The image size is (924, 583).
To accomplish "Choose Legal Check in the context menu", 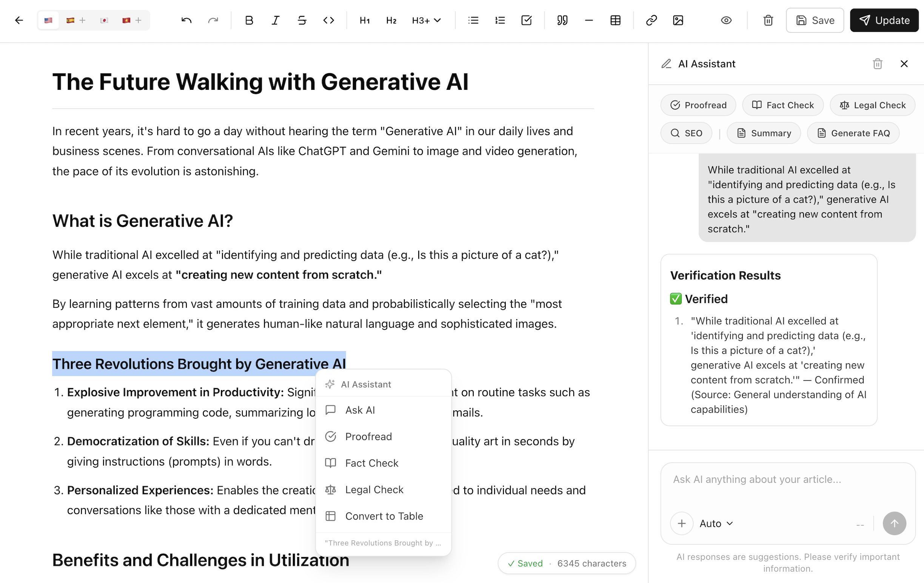I will click(x=383, y=490).
